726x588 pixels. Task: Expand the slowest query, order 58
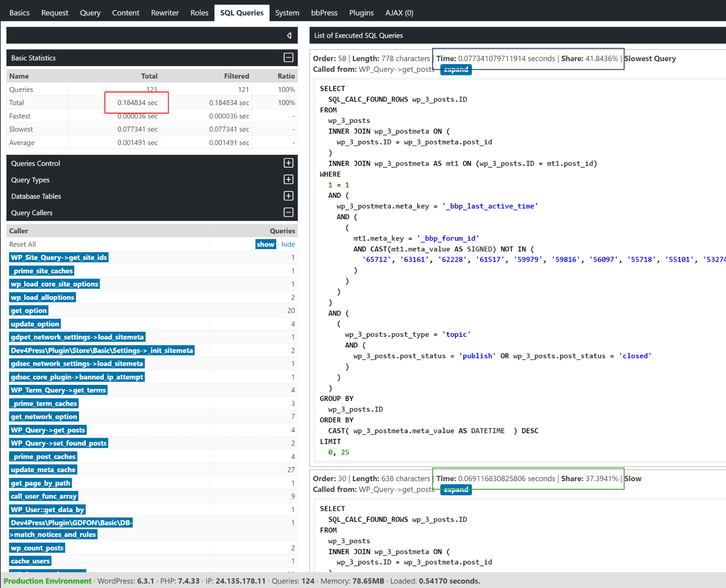pos(456,70)
